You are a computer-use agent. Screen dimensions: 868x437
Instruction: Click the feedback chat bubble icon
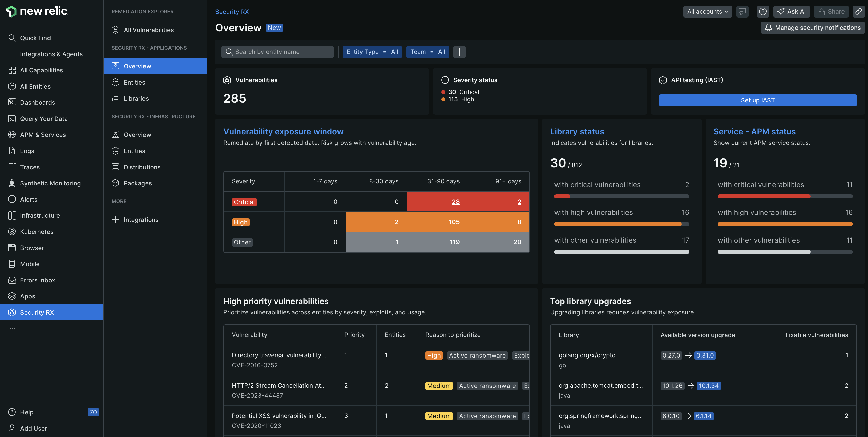[742, 11]
